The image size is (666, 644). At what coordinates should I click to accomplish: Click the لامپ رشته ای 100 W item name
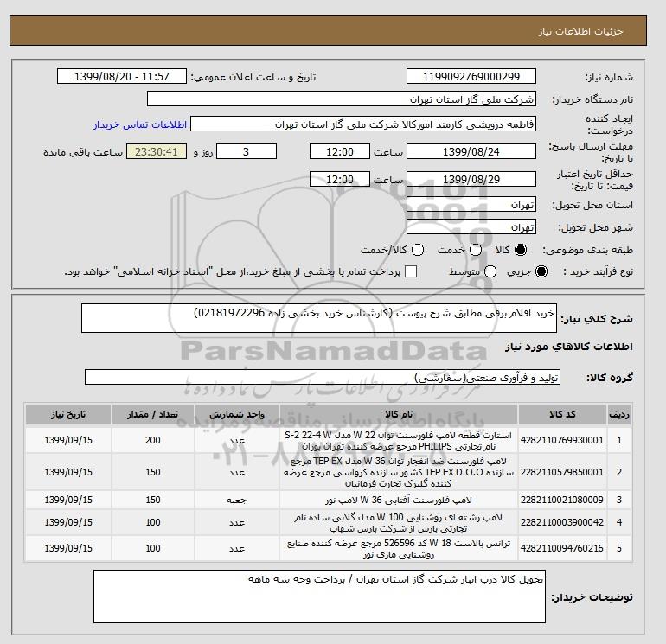(399, 523)
